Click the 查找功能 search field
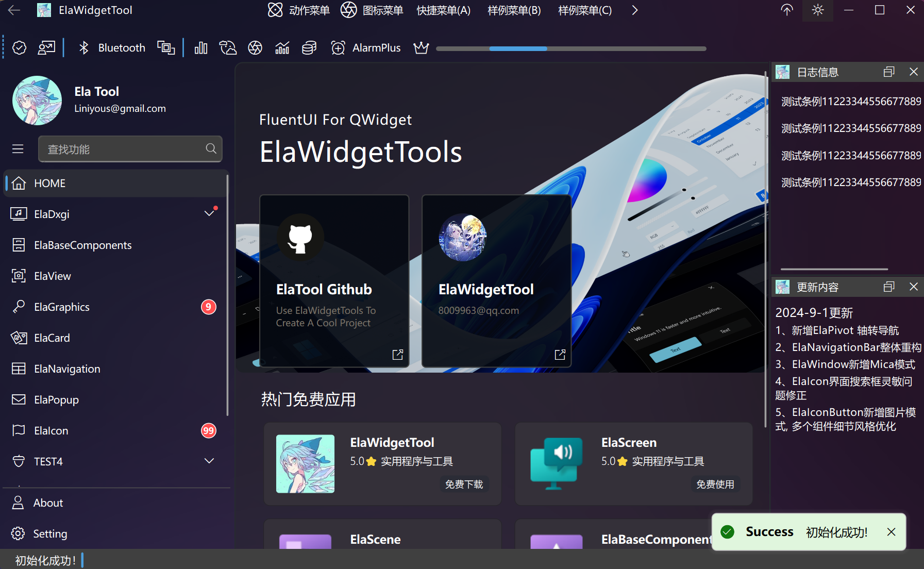924x569 pixels. [x=130, y=149]
